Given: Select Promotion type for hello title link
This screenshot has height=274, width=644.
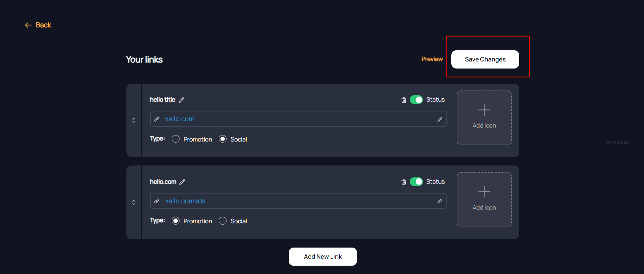Looking at the screenshot, I should point(175,139).
